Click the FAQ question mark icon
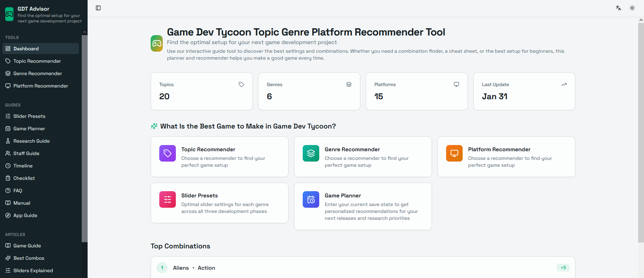The image size is (644, 278). (8, 191)
